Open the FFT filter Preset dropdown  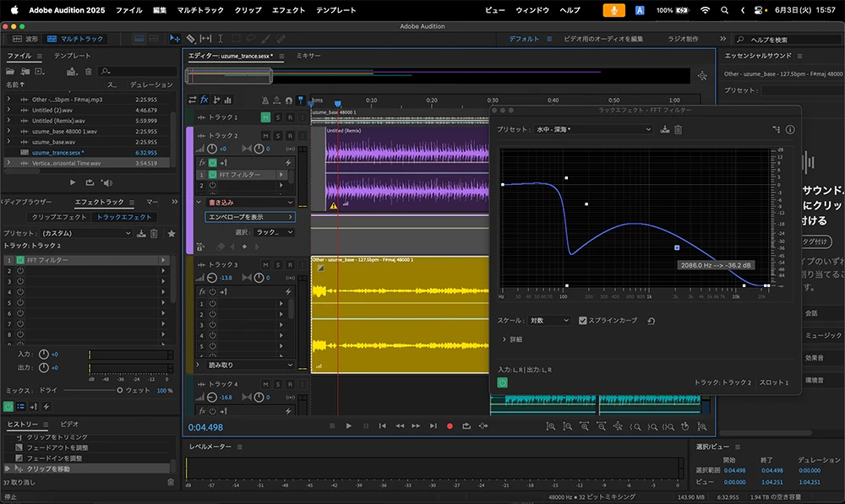593,129
